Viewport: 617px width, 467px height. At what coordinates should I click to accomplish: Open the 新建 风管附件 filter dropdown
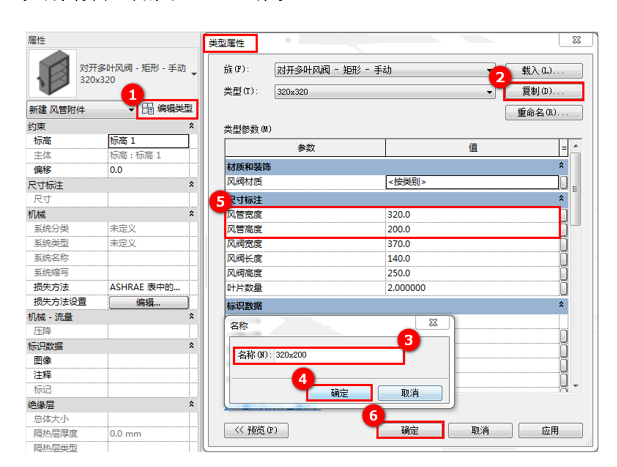point(131,110)
